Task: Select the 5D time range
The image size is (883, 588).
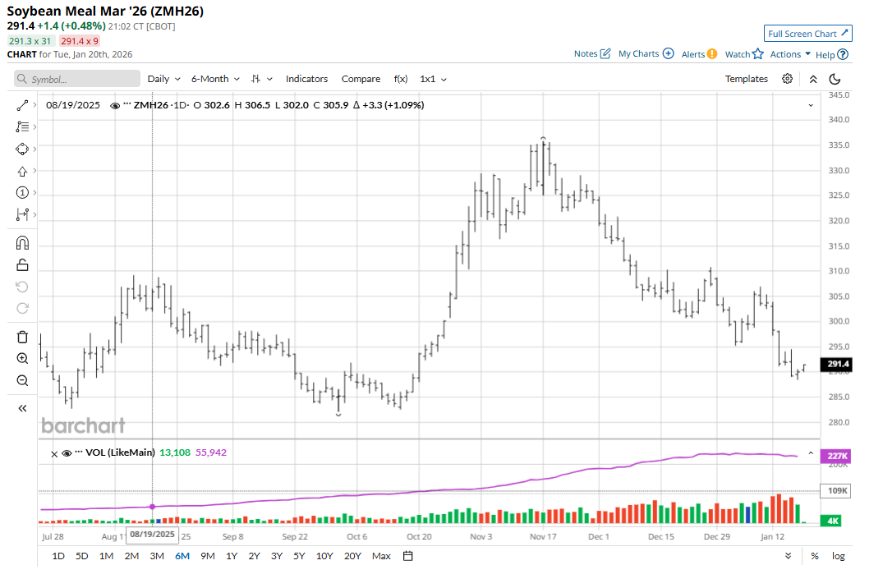Action: [81, 557]
